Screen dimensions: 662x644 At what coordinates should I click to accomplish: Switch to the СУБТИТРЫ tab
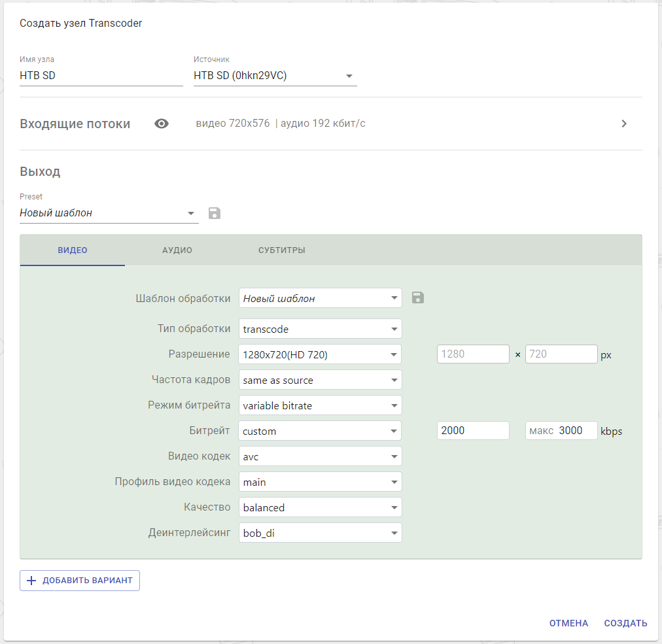click(281, 250)
